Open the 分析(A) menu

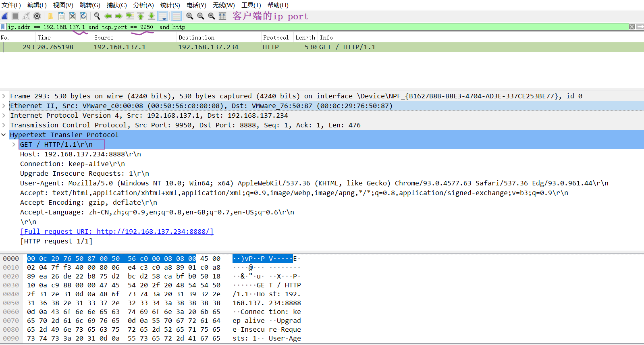pyautogui.click(x=143, y=5)
